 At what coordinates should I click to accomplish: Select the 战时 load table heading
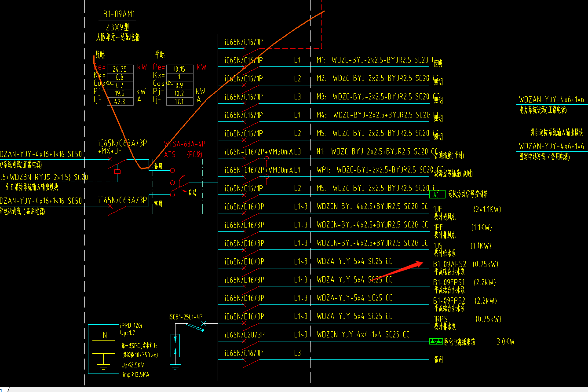[100, 55]
